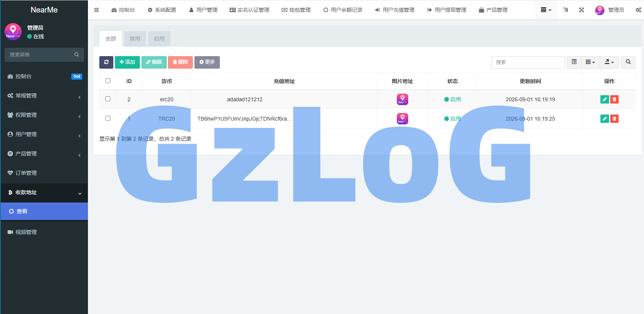This screenshot has width=644, height=314.
Task: Click the refresh table icon button
Action: (106, 62)
